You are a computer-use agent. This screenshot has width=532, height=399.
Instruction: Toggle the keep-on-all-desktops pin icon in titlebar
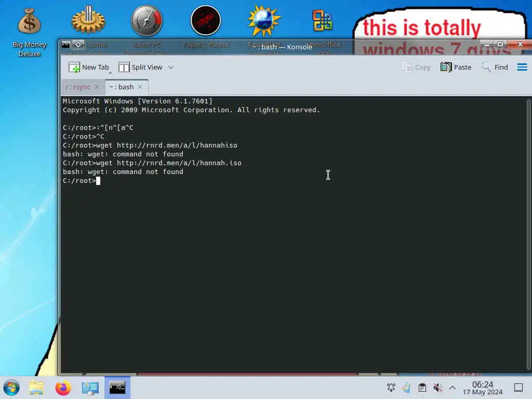[x=78, y=45]
